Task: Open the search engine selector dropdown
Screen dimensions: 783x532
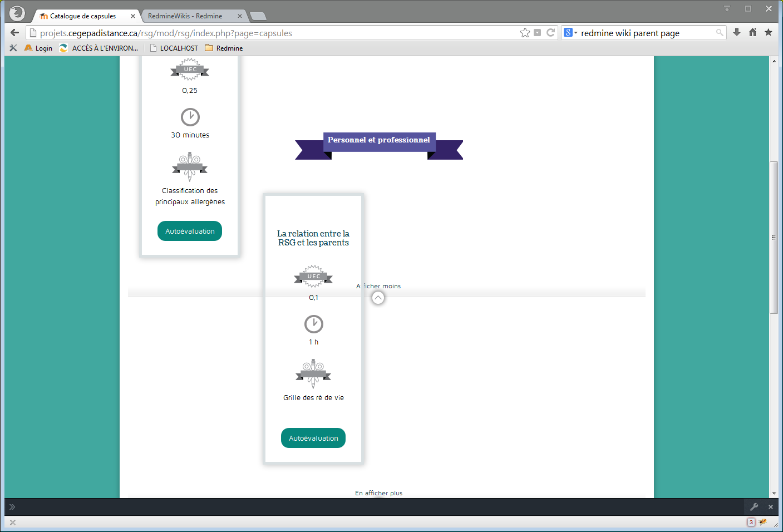Action: coord(570,33)
